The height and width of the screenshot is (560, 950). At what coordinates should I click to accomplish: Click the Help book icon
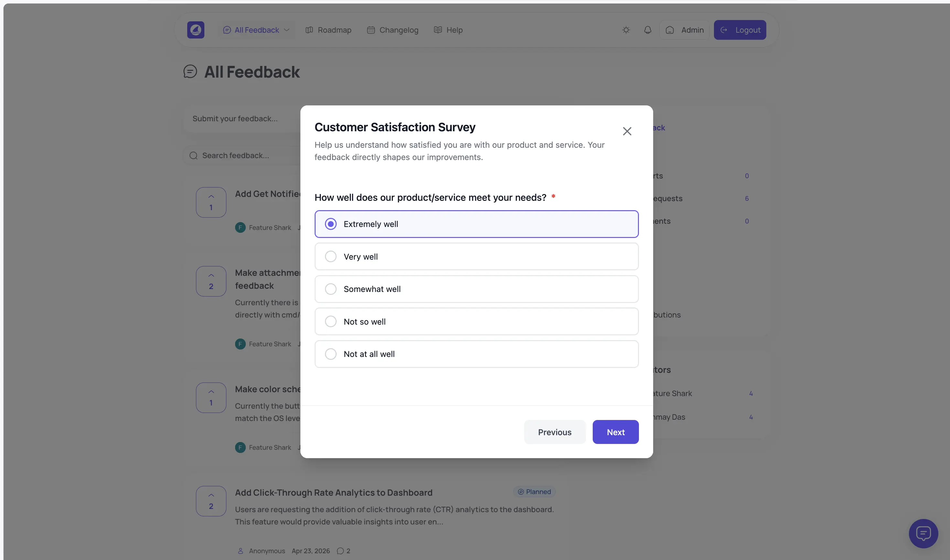437,30
